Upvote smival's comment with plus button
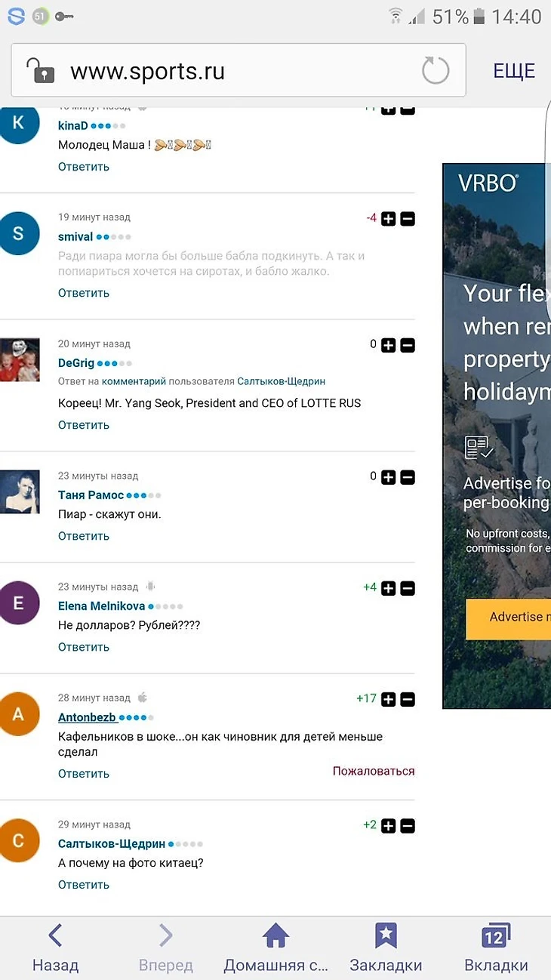551x980 pixels. pos(389,219)
